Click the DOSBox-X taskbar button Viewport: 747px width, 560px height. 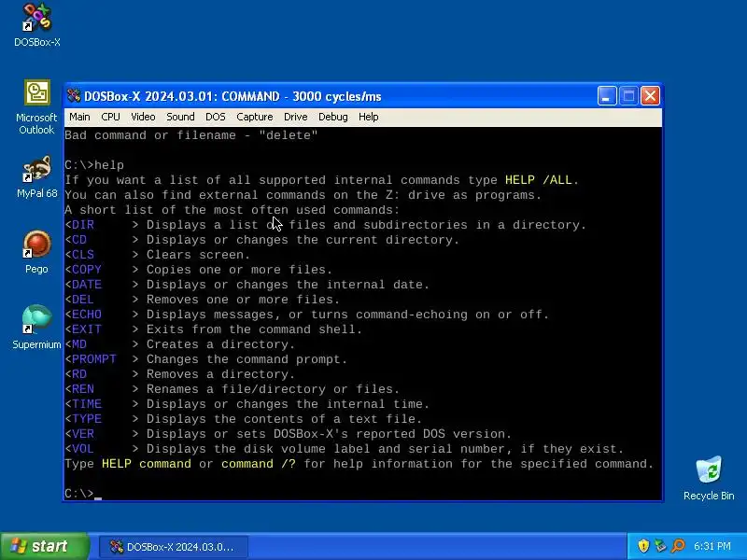[x=174, y=546]
